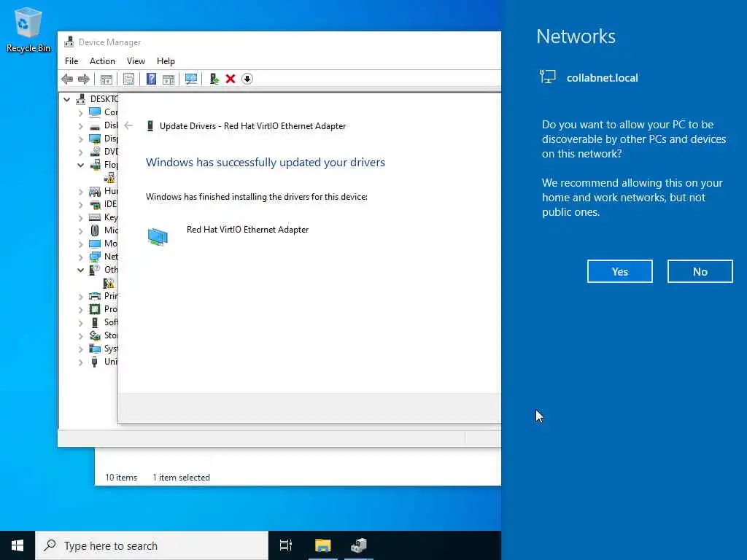
Task: Select the Mice category icon
Action: point(95,230)
